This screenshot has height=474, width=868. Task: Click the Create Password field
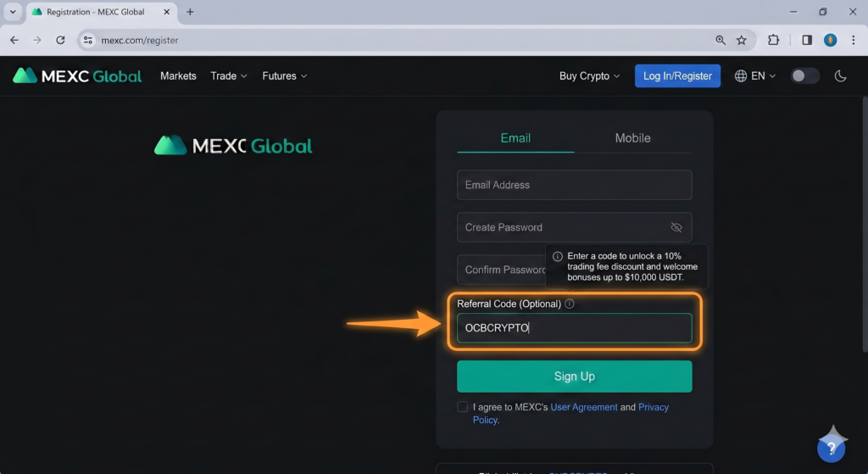tap(574, 227)
